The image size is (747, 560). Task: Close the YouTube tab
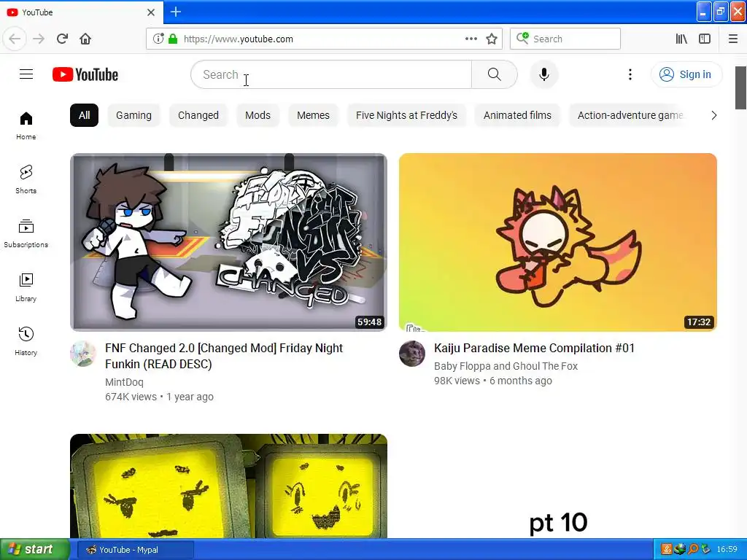click(150, 12)
